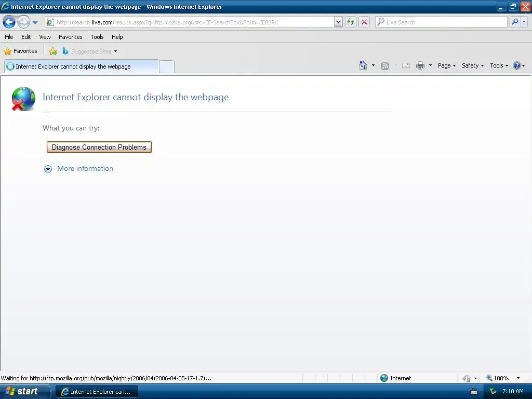Click the Stop loading X icon

(364, 22)
